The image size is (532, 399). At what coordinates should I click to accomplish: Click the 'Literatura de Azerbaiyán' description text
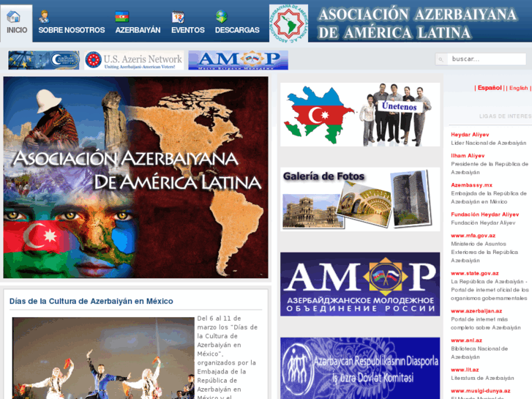[x=482, y=378]
